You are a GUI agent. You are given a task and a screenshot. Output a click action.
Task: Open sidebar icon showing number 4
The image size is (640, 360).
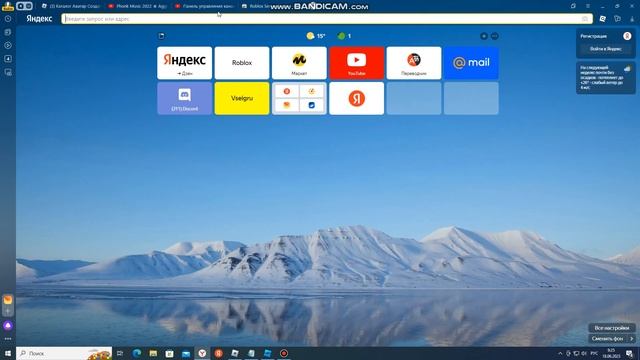[x=8, y=59]
